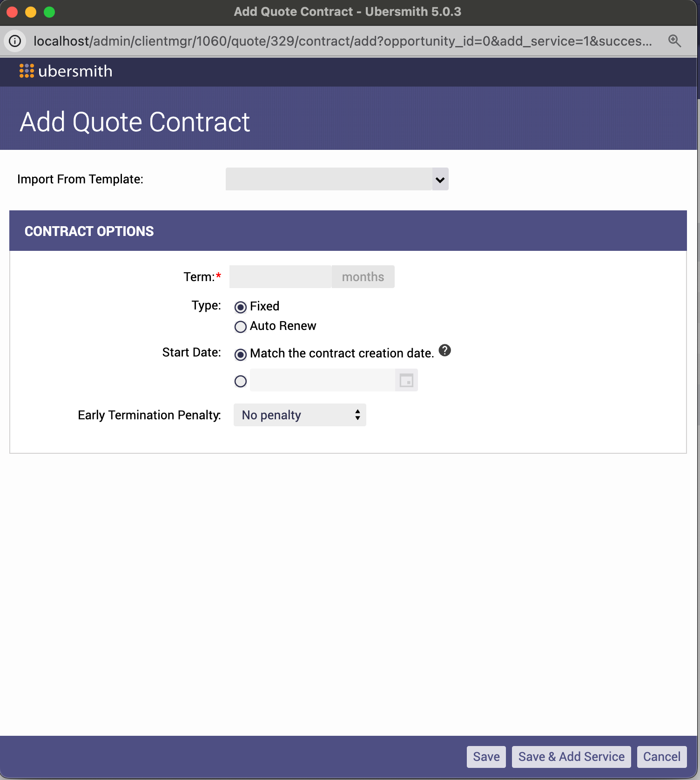Screen dimensions: 700x780
Task: Cancel adding the quote contract
Action: coord(661,757)
